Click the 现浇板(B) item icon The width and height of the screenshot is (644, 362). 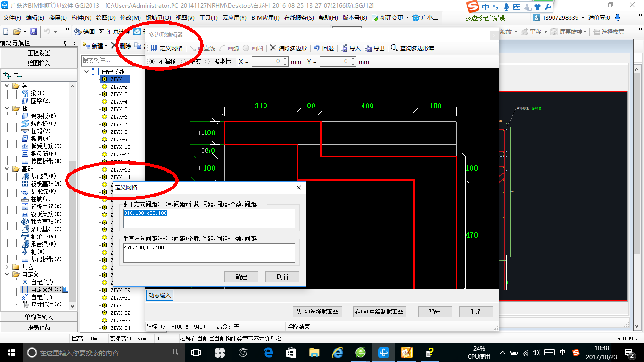25,116
